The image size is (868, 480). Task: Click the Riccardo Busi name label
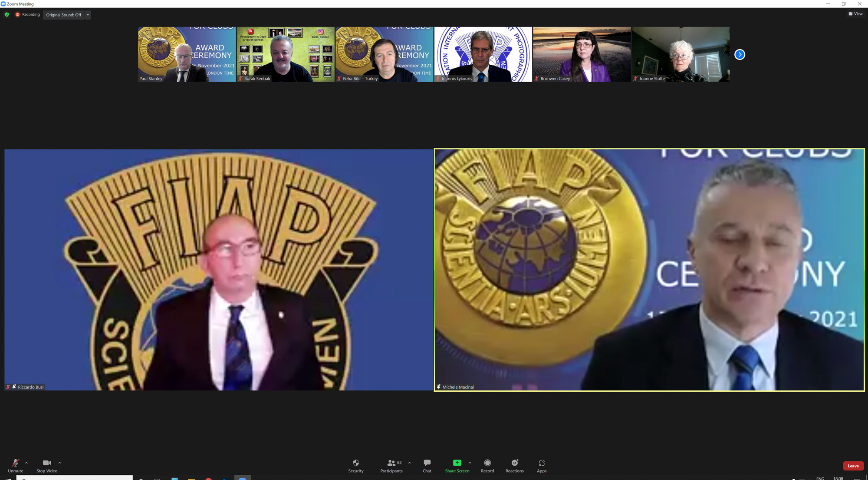coord(31,387)
